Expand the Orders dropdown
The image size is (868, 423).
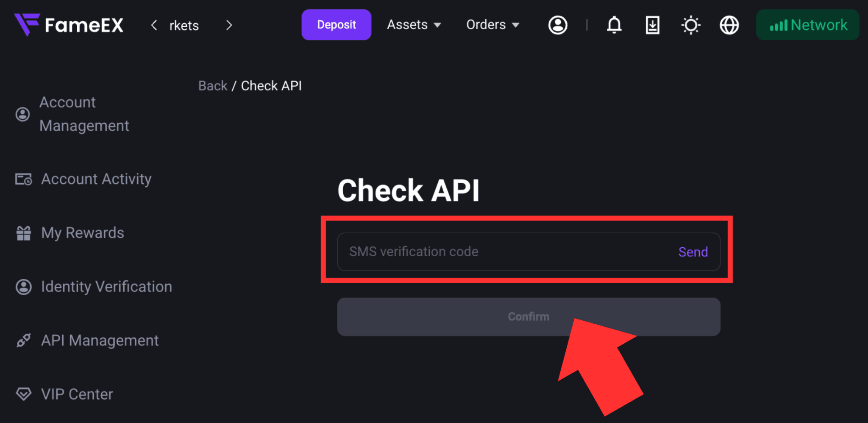493,25
